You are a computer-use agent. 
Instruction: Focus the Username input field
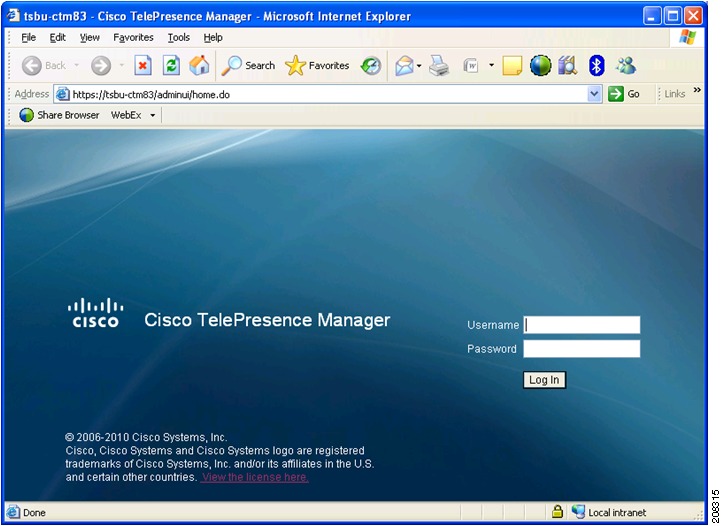[582, 325]
